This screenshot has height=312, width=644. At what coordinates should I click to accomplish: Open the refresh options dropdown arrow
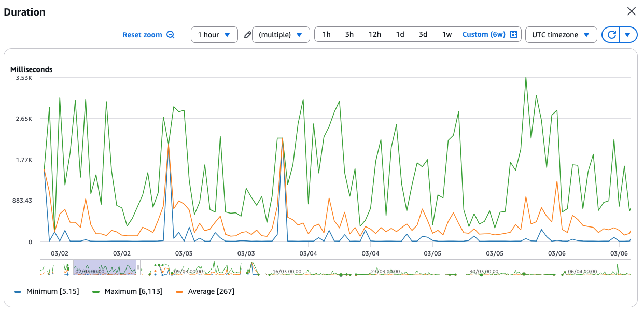[x=628, y=35]
